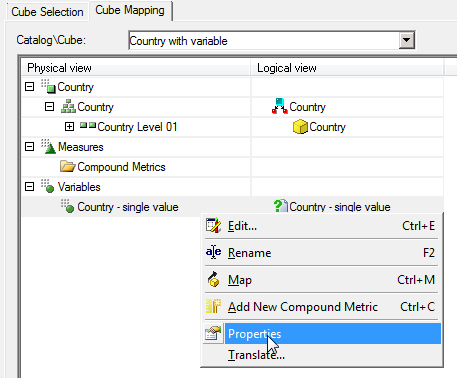This screenshot has width=457, height=378.
Task: Select the Variables tree item
Action: pos(79,187)
